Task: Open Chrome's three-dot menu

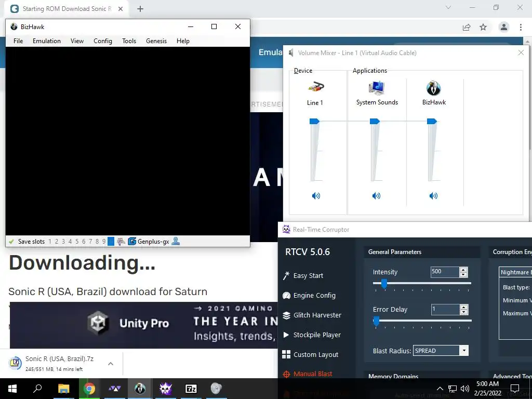Action: pos(521,27)
